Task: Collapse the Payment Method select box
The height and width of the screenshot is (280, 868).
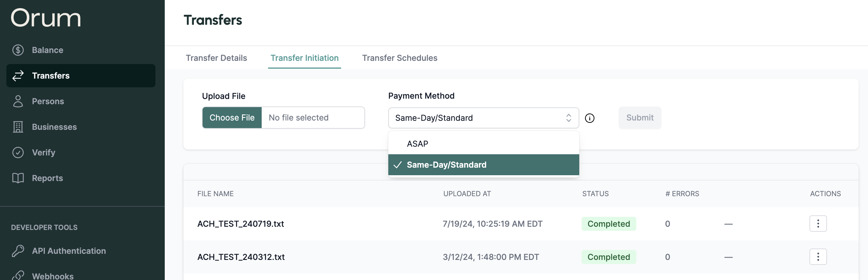Action: tap(483, 118)
